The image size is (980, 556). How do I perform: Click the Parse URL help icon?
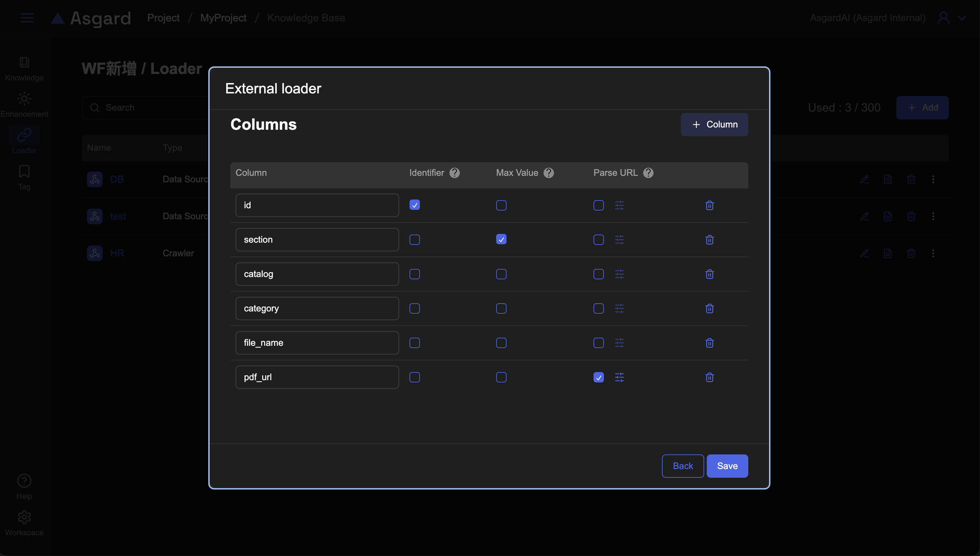[x=648, y=173]
